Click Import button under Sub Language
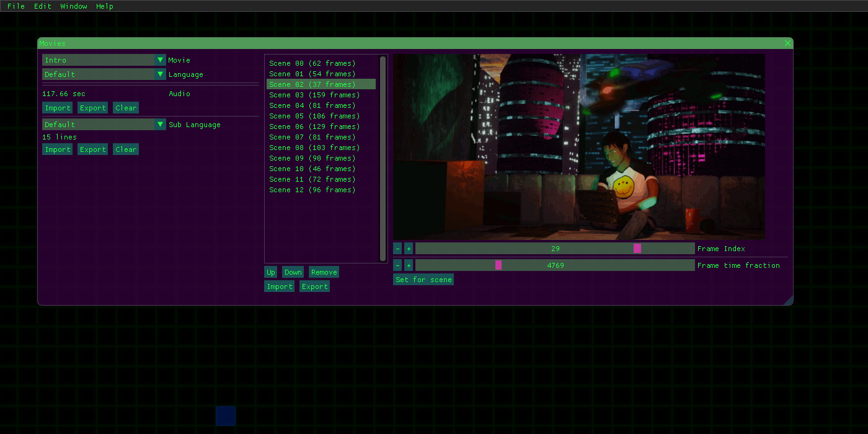Screen dimensions: 868x434 (x=58, y=149)
